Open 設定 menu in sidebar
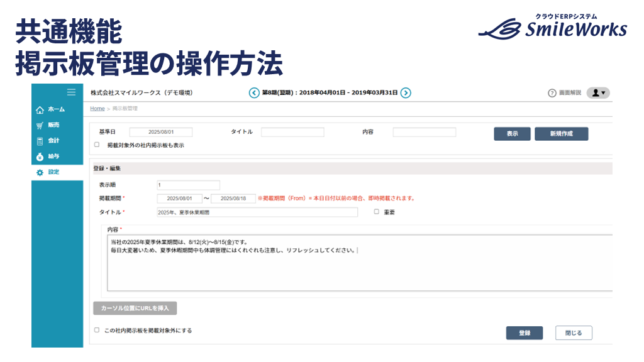 (54, 172)
